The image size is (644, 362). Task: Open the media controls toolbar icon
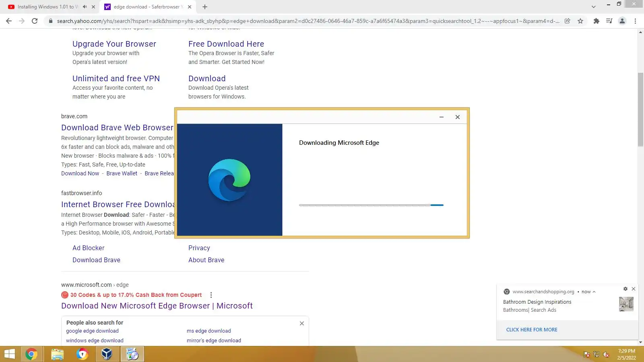pyautogui.click(x=609, y=21)
